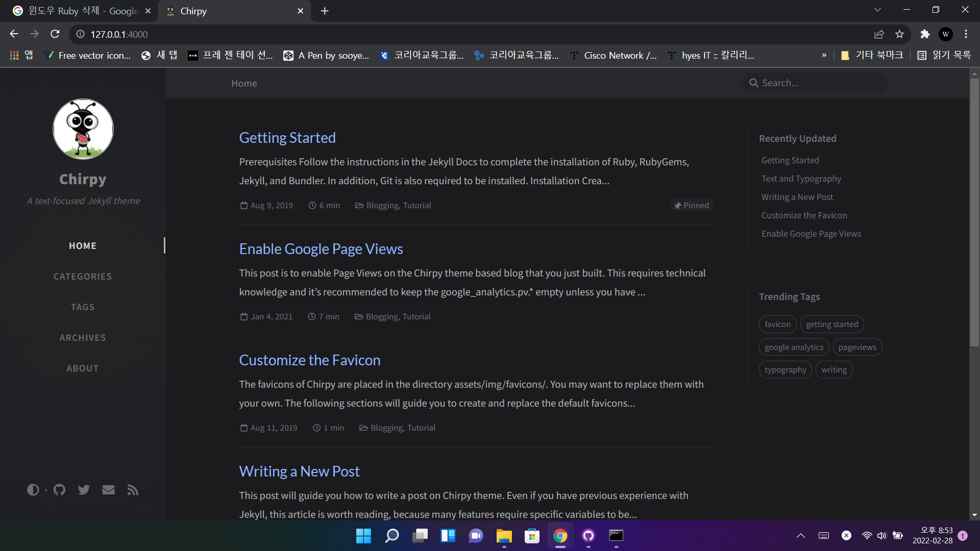Image resolution: width=980 pixels, height=551 pixels.
Task: Click the Chirpy ant avatar image
Action: click(83, 129)
